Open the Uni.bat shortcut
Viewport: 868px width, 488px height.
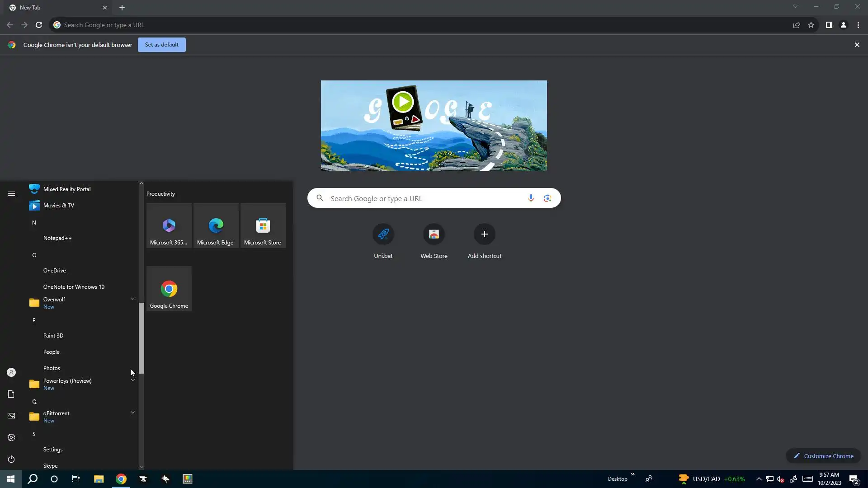coord(383,235)
